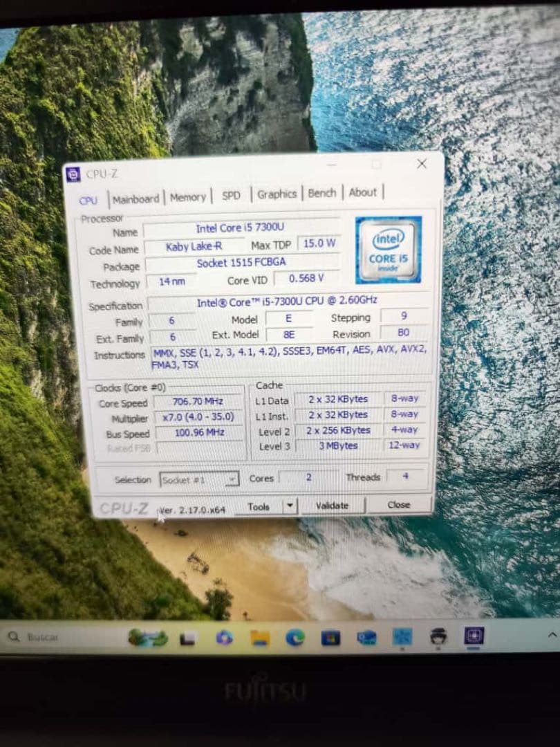Click the printer-like app icon on taskbar
This screenshot has height=747, width=560.
coord(438,636)
